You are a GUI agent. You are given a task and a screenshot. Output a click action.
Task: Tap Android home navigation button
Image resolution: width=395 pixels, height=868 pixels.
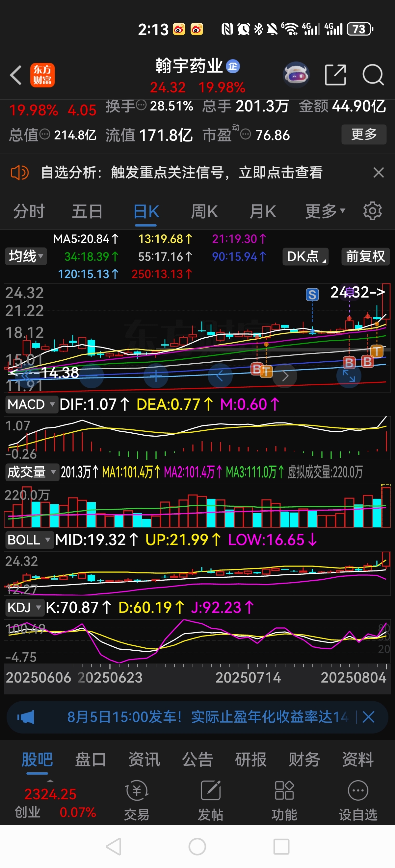pyautogui.click(x=197, y=846)
